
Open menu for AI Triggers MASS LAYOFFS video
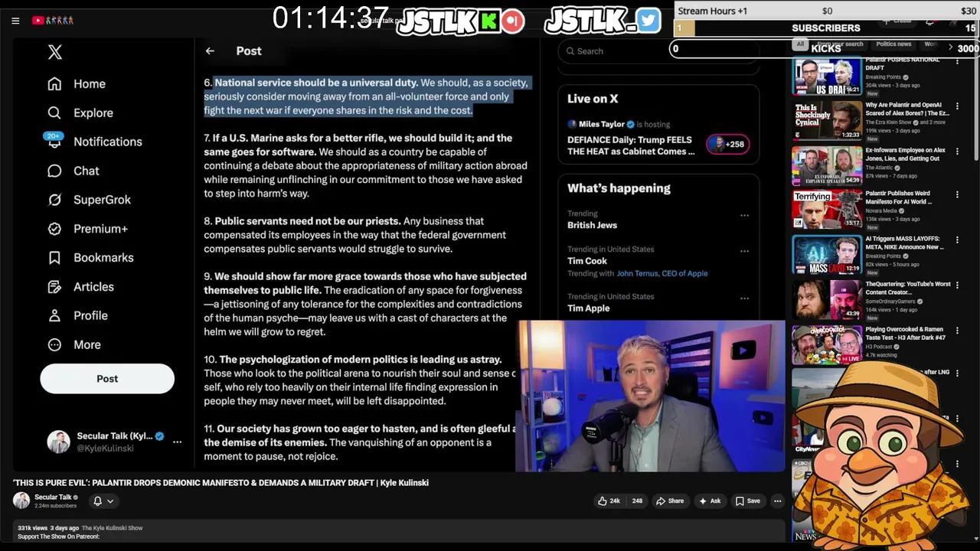click(x=957, y=240)
